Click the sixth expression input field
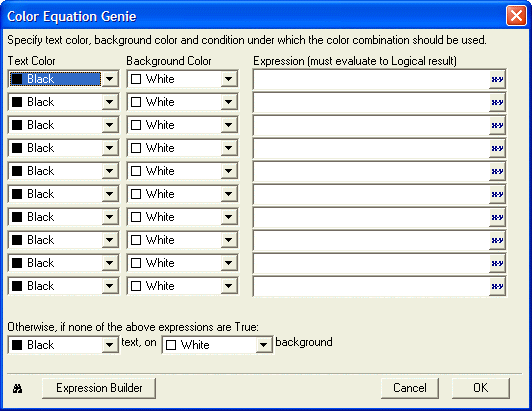The width and height of the screenshot is (532, 411). click(x=372, y=194)
